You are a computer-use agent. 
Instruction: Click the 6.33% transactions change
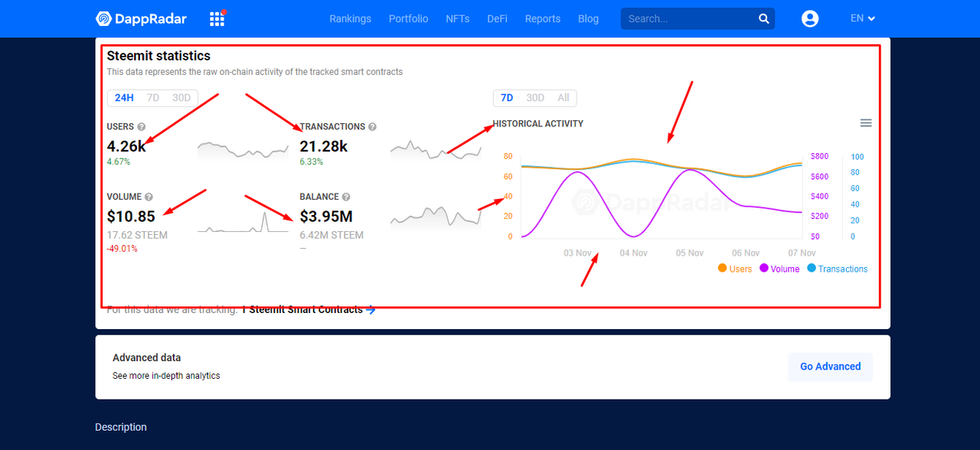coord(312,162)
